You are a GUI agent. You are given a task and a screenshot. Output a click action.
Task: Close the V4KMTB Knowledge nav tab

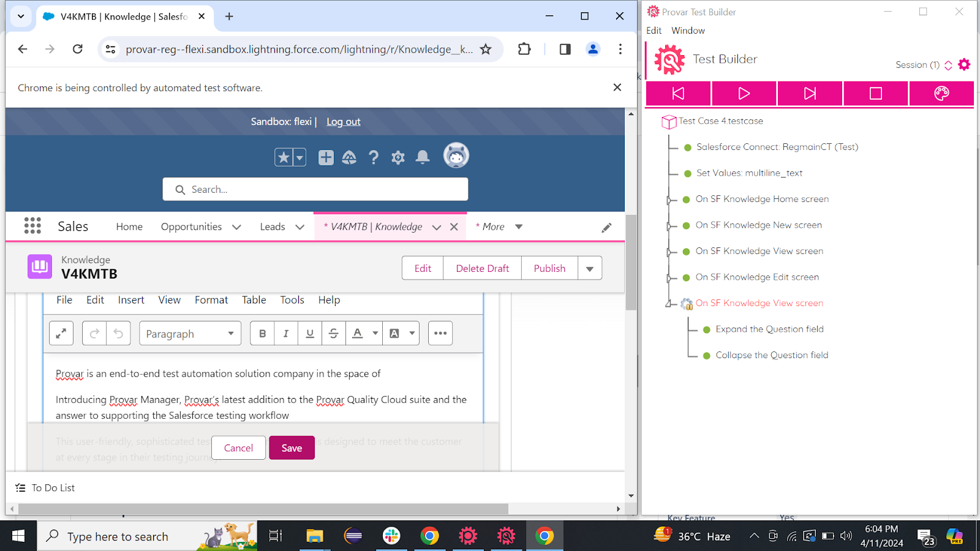tap(454, 227)
